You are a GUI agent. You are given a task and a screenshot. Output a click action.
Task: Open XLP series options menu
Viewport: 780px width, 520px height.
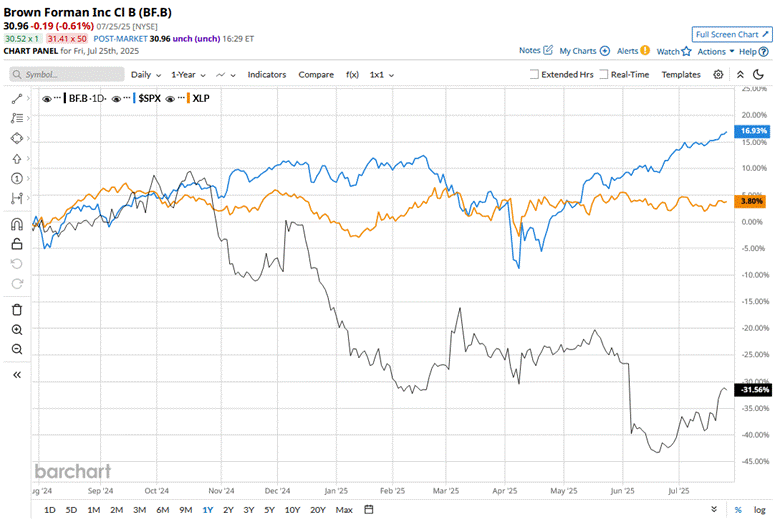click(x=181, y=98)
